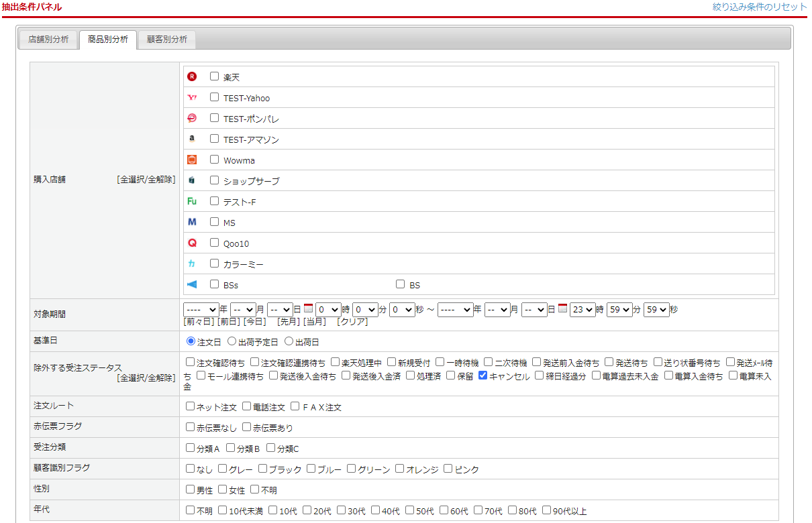
Task: Open the start minute dropdown
Action: (365, 310)
